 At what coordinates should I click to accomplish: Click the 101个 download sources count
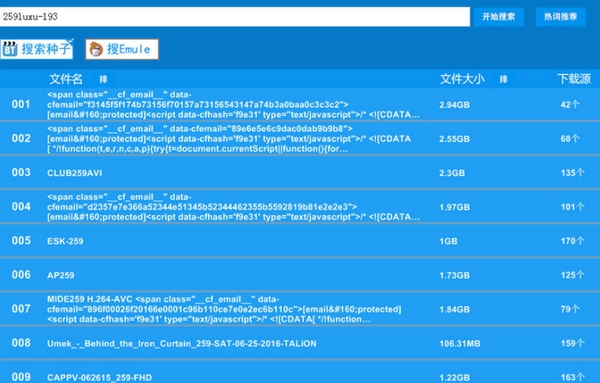[x=573, y=207]
